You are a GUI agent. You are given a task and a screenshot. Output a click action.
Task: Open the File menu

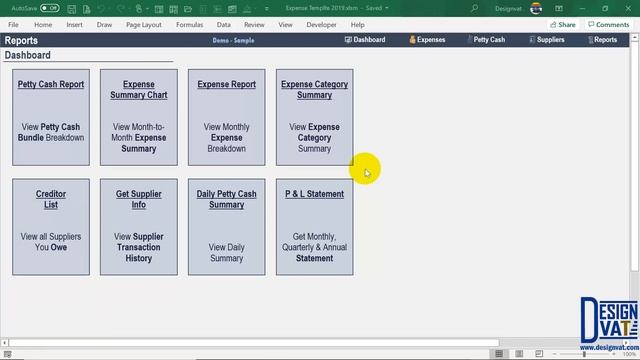(x=13, y=24)
